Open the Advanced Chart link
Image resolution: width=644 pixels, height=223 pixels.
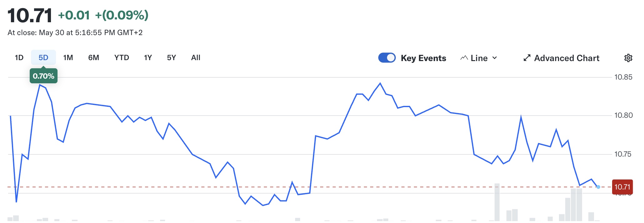point(566,58)
